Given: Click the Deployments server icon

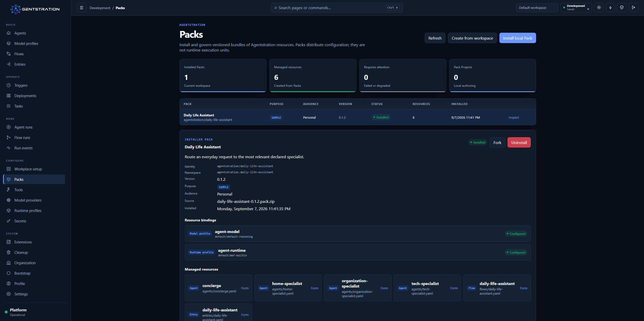Looking at the screenshot, I should point(9,96).
